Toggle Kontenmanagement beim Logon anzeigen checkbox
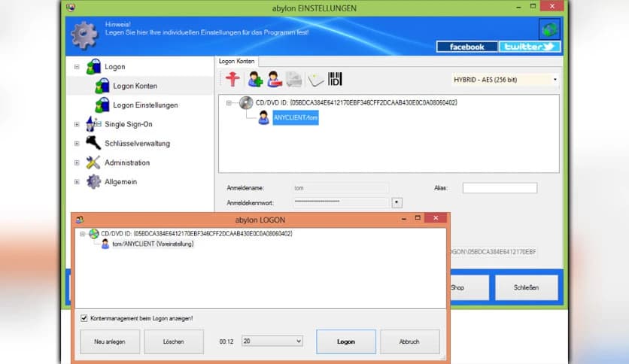 coord(84,318)
